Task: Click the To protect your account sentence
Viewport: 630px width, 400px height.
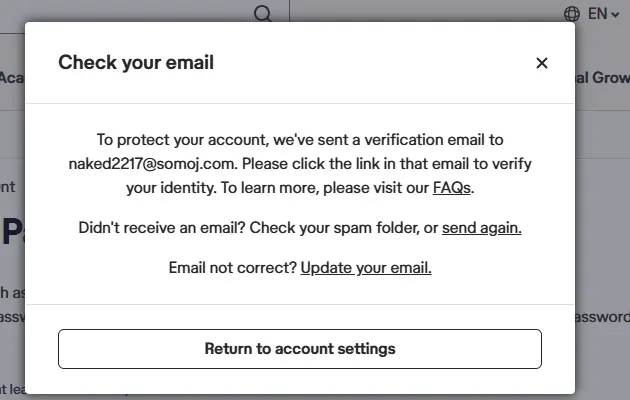Action: pos(300,164)
